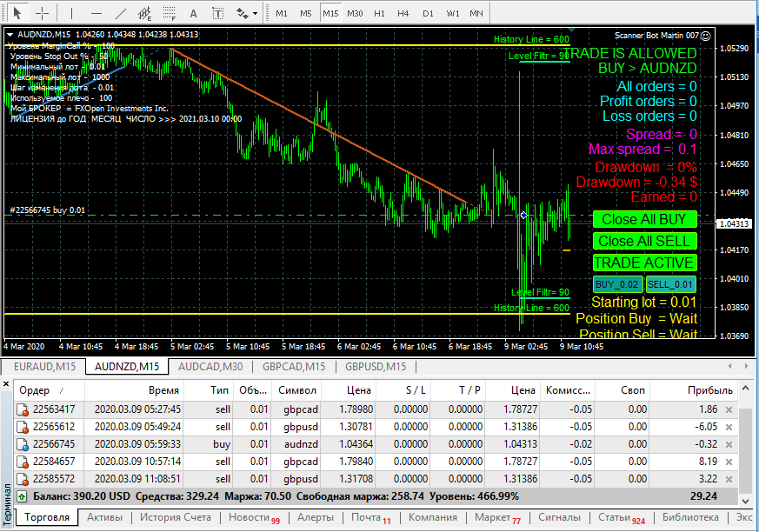The width and height of the screenshot is (759, 532).
Task: Select the text label tool
Action: (x=193, y=13)
